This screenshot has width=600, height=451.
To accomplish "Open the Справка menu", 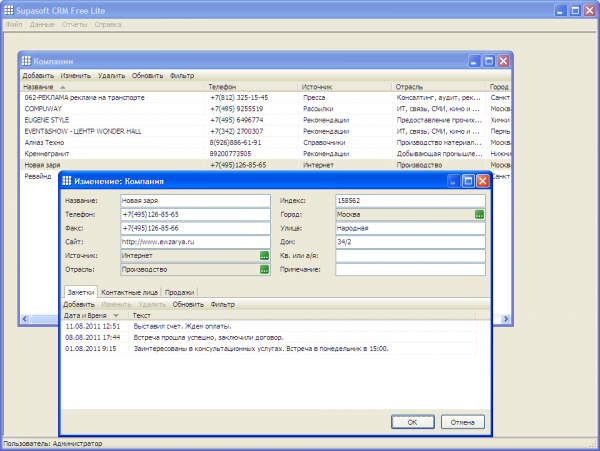I will pos(109,23).
